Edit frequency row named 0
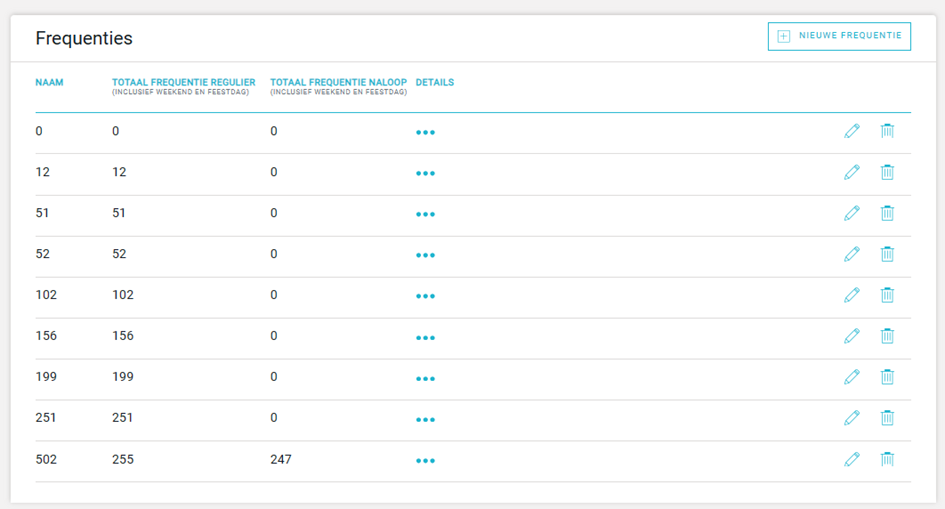 click(x=852, y=131)
